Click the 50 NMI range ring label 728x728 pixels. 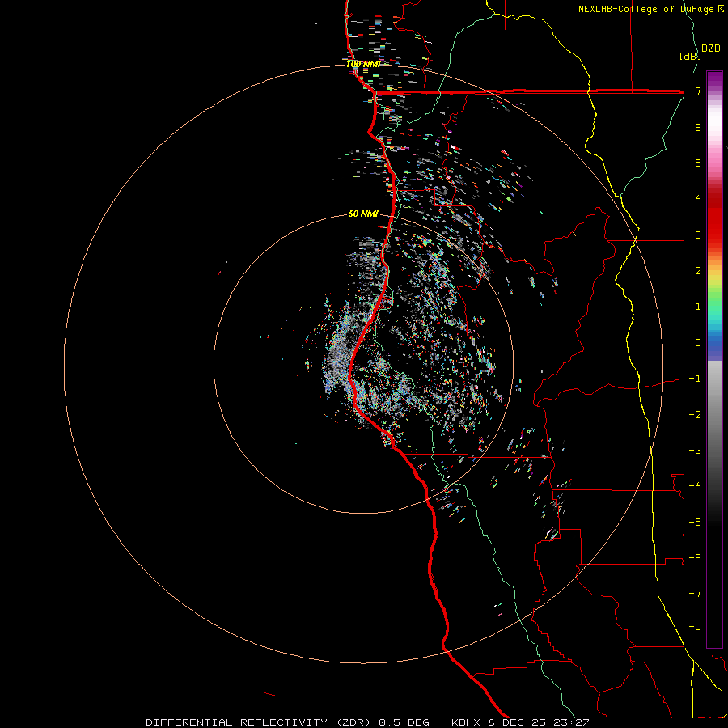363,214
